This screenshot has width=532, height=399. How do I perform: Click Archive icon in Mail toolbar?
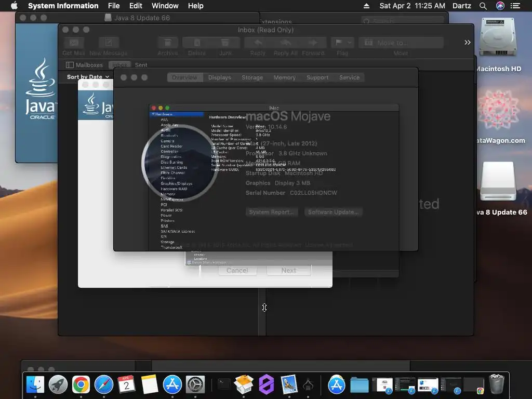point(168,43)
